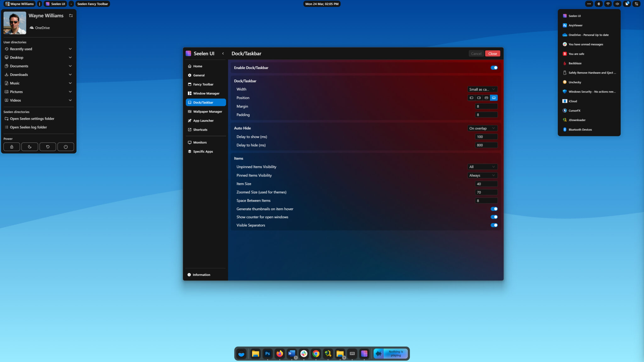The width and height of the screenshot is (644, 362).
Task: Click the Margin input field
Action: [x=486, y=106]
